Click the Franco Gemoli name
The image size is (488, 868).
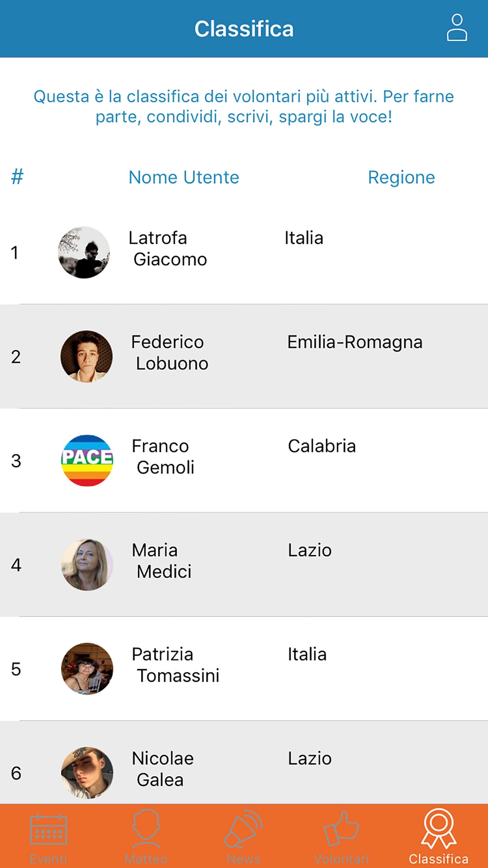163,457
